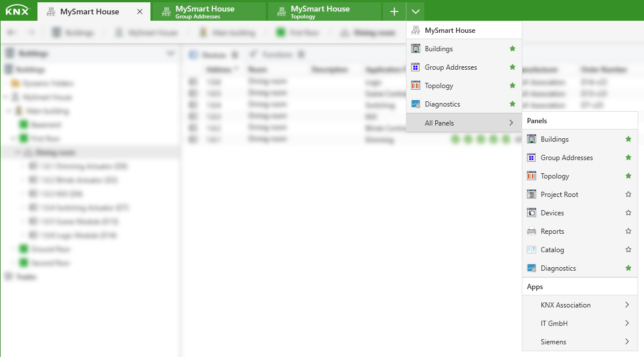Go forward with toolbar forward arrow
644x357 pixels.
(x=31, y=32)
